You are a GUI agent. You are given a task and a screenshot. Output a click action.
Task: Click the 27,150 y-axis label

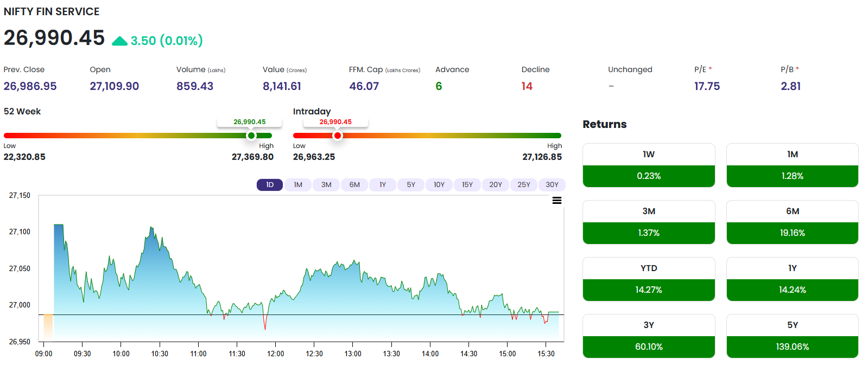point(20,195)
